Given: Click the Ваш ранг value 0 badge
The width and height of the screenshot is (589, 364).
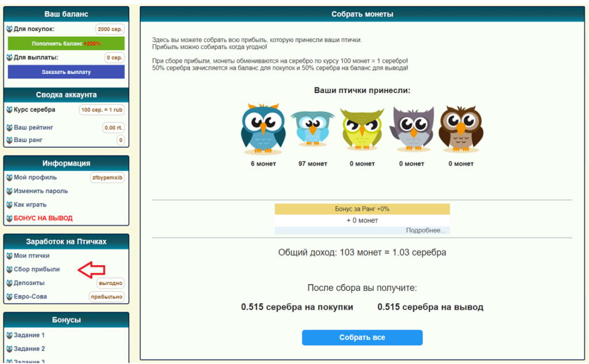Looking at the screenshot, I should [x=121, y=140].
